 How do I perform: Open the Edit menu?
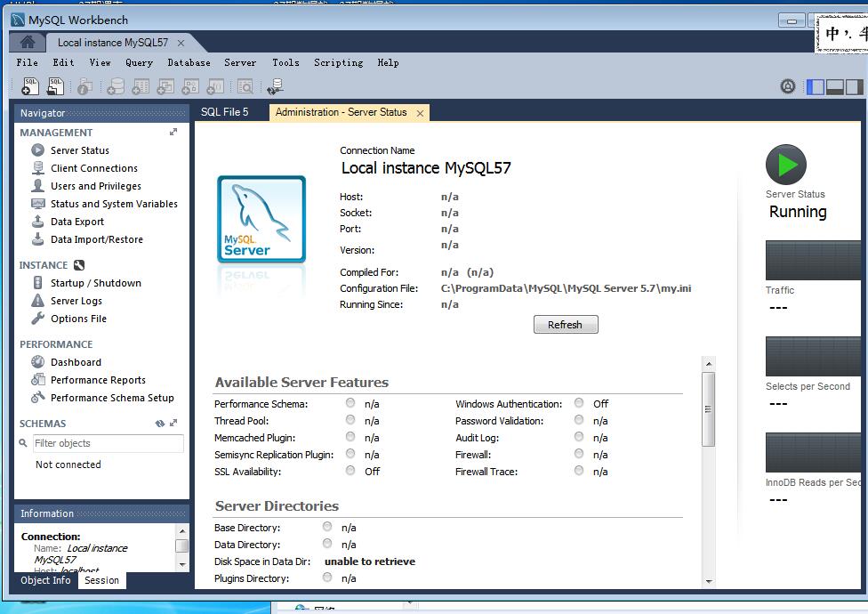click(63, 62)
